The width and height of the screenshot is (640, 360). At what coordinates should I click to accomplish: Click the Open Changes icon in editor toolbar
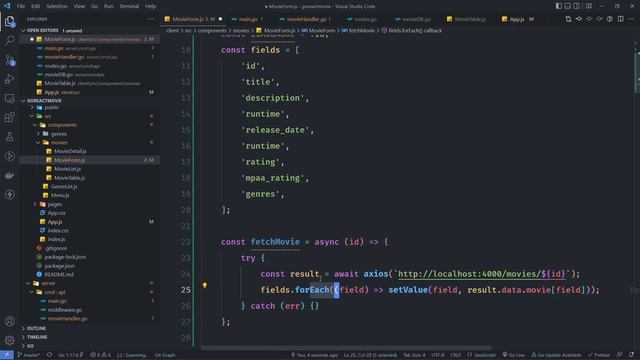coord(568,19)
